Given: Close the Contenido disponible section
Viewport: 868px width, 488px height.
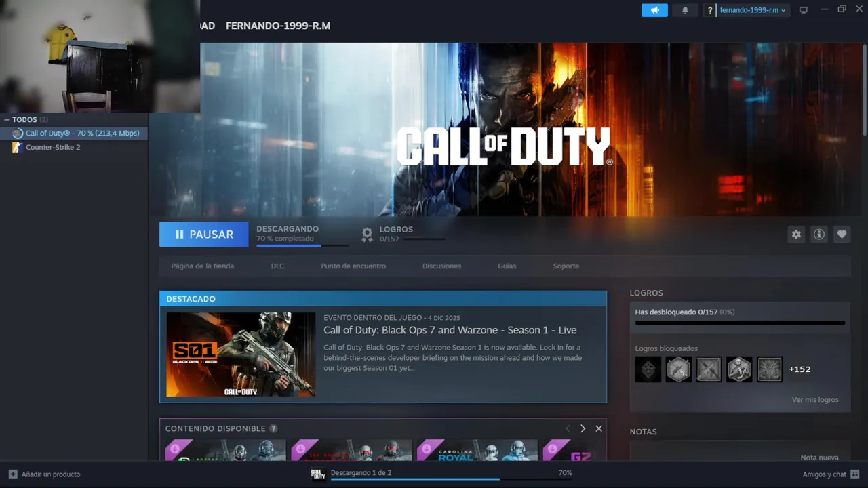Looking at the screenshot, I should click(599, 429).
